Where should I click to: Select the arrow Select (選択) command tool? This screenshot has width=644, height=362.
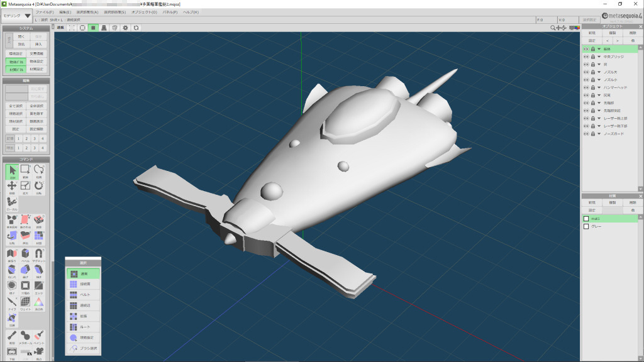click(12, 172)
